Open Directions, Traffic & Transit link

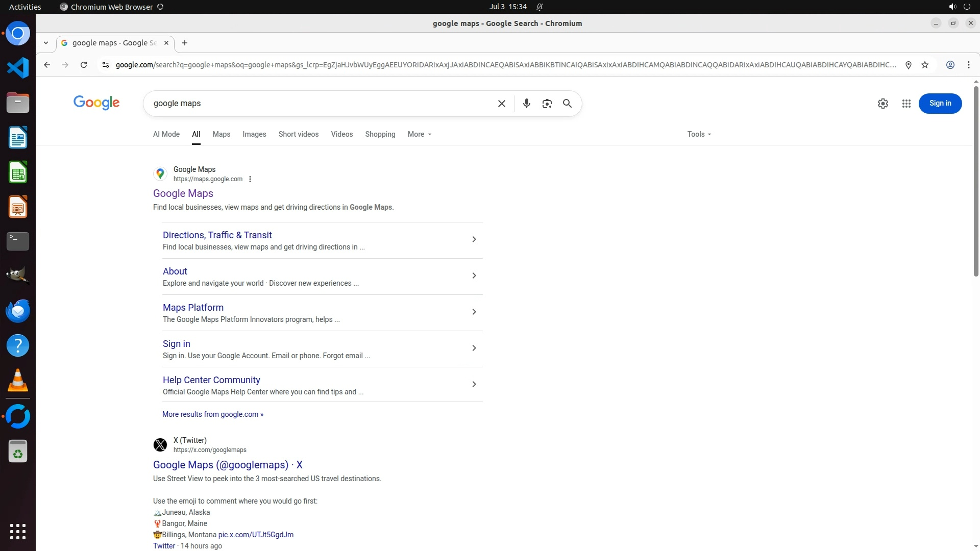pos(217,235)
